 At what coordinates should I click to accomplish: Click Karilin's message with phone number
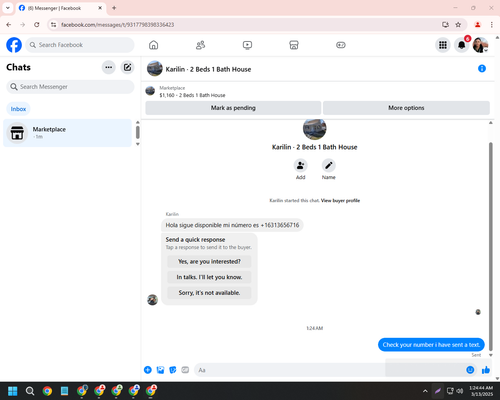(x=232, y=225)
